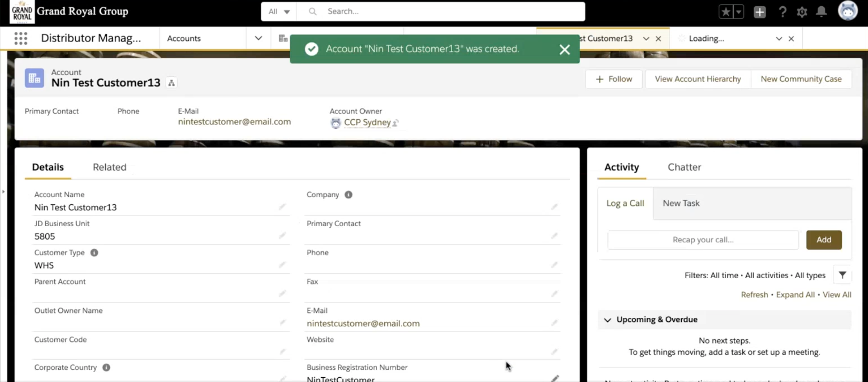This screenshot has height=382, width=868.
Task: Edit Business Registration Number pencil
Action: pos(555,378)
